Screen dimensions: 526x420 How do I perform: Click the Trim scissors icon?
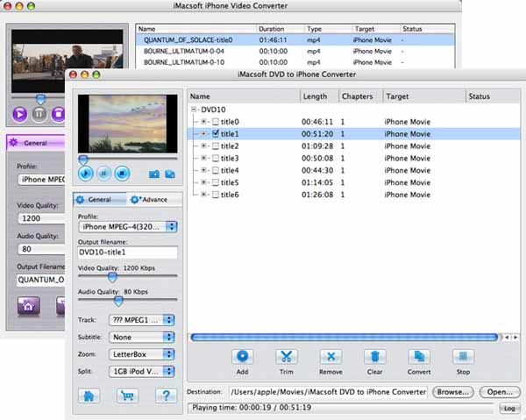coord(286,357)
